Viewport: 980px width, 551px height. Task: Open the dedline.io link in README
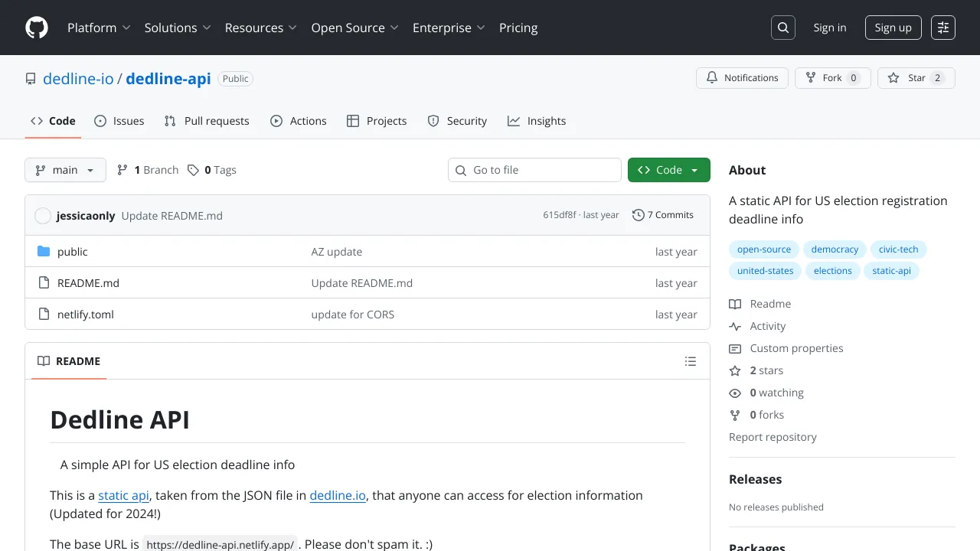[x=338, y=495]
